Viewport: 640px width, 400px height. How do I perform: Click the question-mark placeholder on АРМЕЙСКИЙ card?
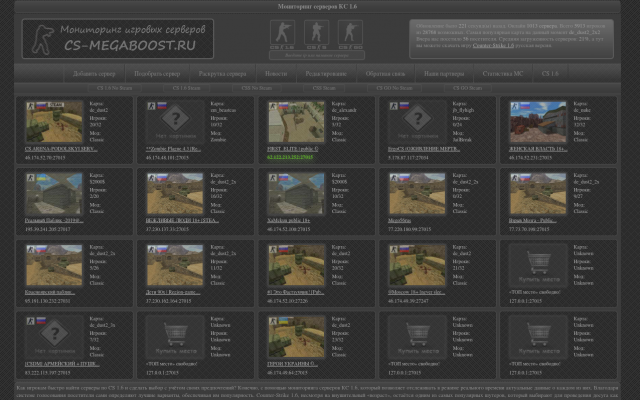tap(54, 336)
